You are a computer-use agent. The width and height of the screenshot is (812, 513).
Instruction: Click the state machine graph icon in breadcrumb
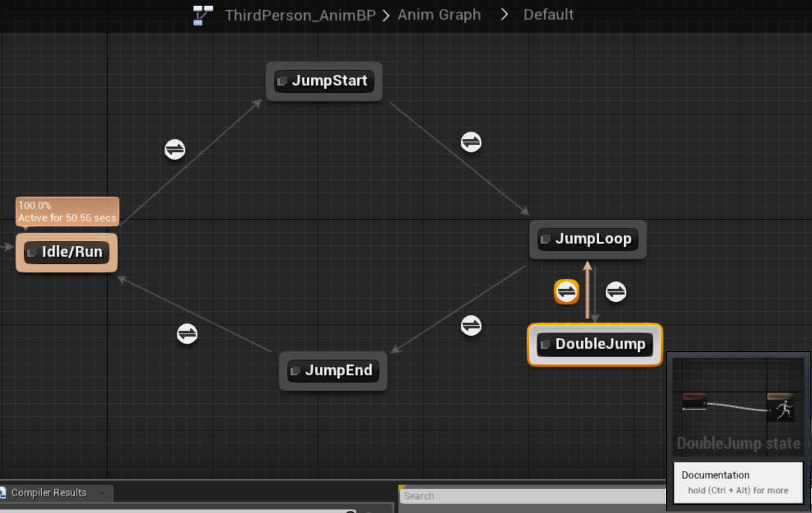pos(202,15)
